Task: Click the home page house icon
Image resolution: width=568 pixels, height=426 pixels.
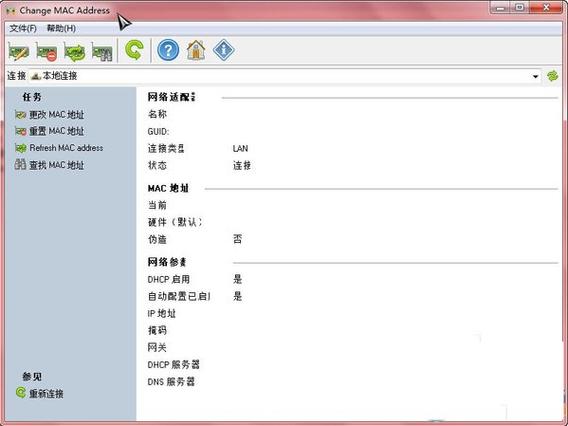Action: tap(196, 50)
